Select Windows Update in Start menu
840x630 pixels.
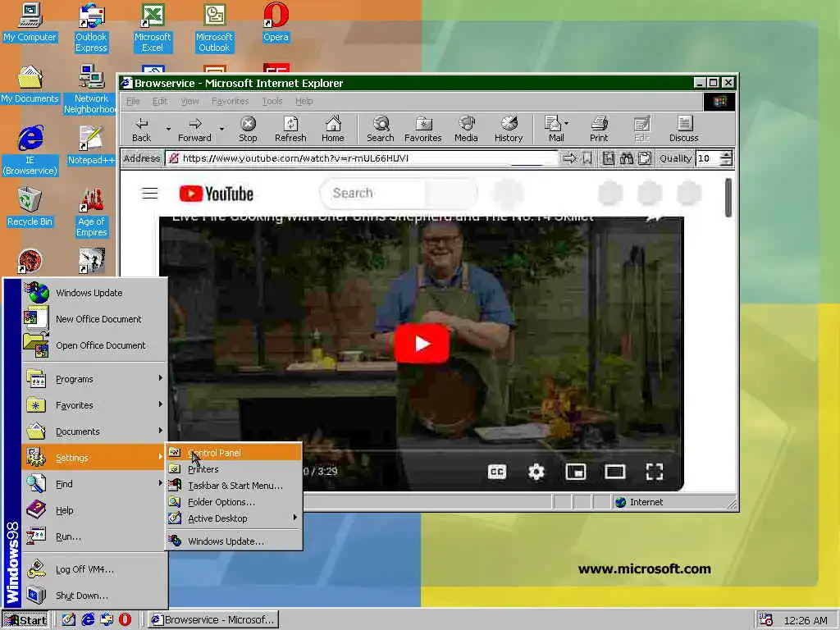(94, 293)
